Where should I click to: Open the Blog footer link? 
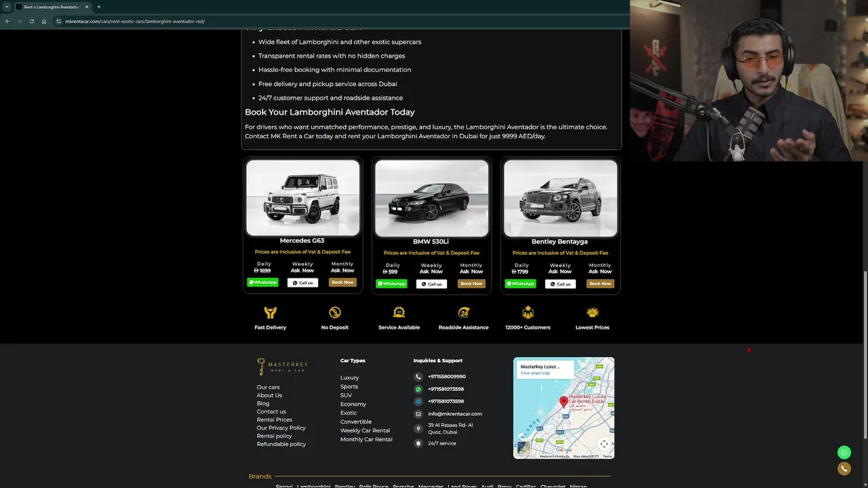pyautogui.click(x=263, y=403)
